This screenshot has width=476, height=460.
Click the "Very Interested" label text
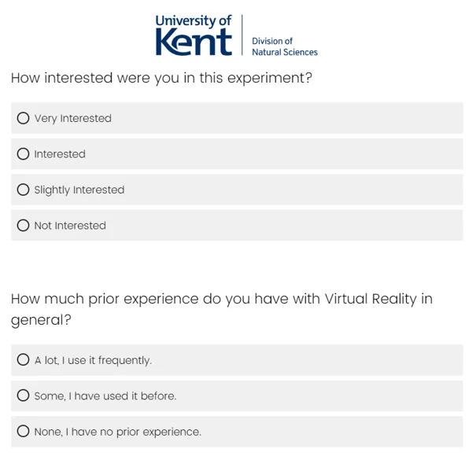73,119
